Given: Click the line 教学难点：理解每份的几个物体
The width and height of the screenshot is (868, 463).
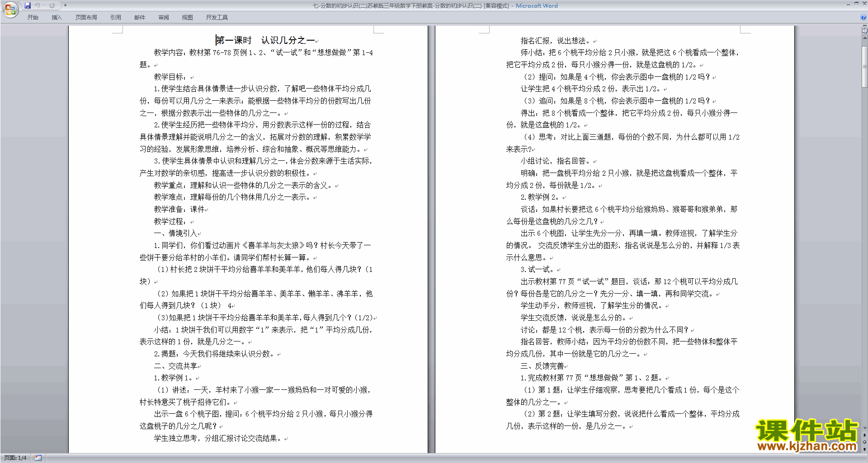Looking at the screenshot, I should [x=232, y=197].
